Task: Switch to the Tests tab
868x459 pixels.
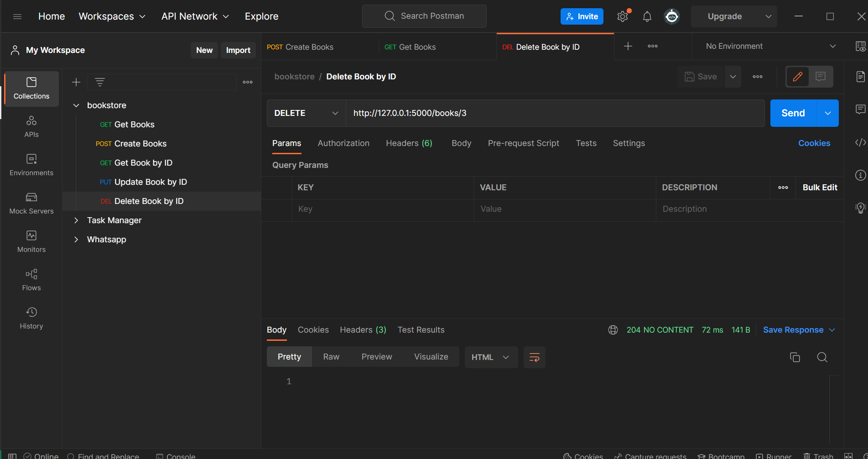Action: (x=586, y=143)
